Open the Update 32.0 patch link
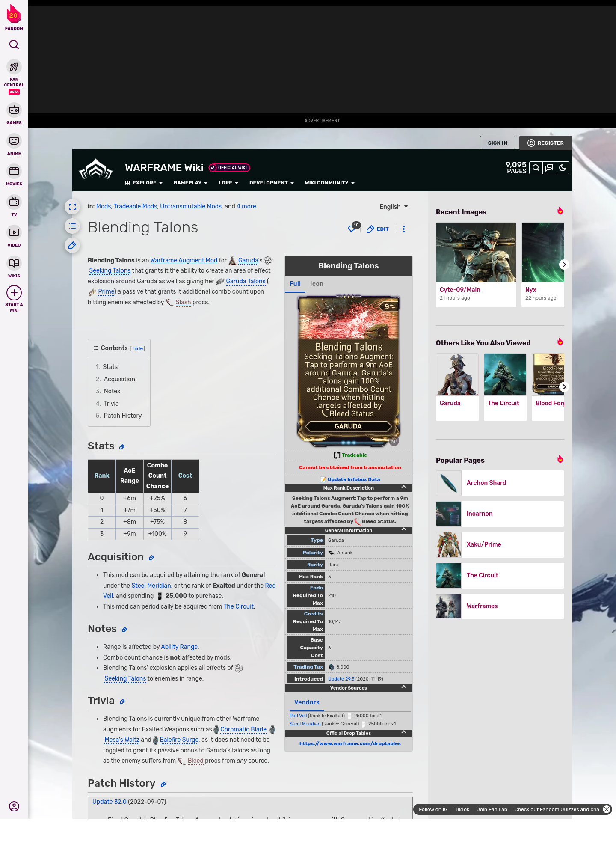 tap(110, 802)
